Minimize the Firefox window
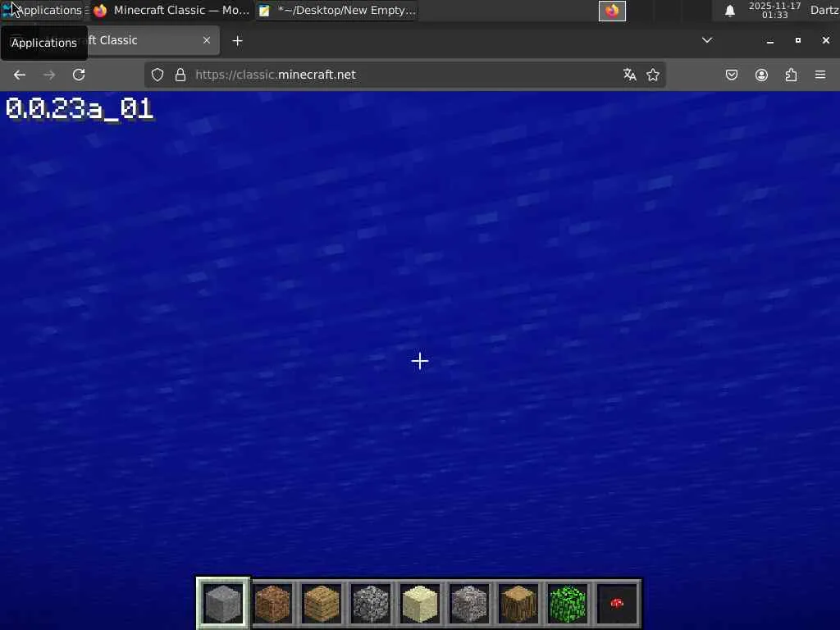This screenshot has height=630, width=840. click(x=769, y=41)
